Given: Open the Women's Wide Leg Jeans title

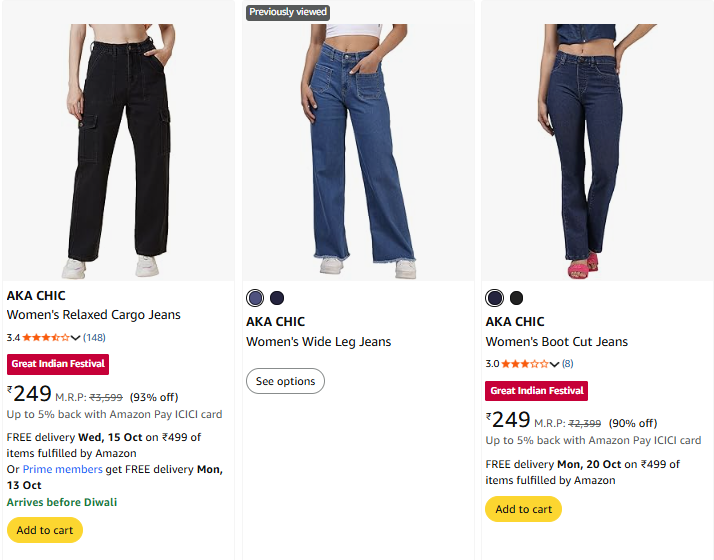Looking at the screenshot, I should pos(319,342).
